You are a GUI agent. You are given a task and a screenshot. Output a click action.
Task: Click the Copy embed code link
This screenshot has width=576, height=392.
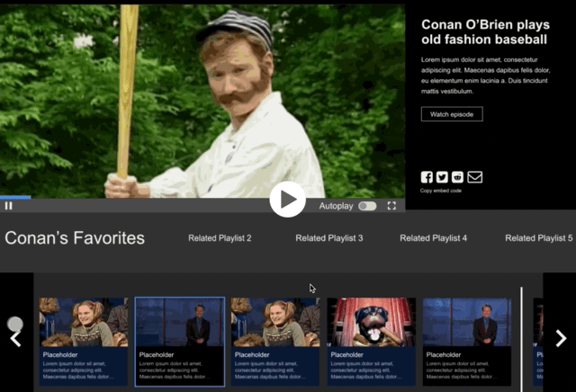click(441, 191)
